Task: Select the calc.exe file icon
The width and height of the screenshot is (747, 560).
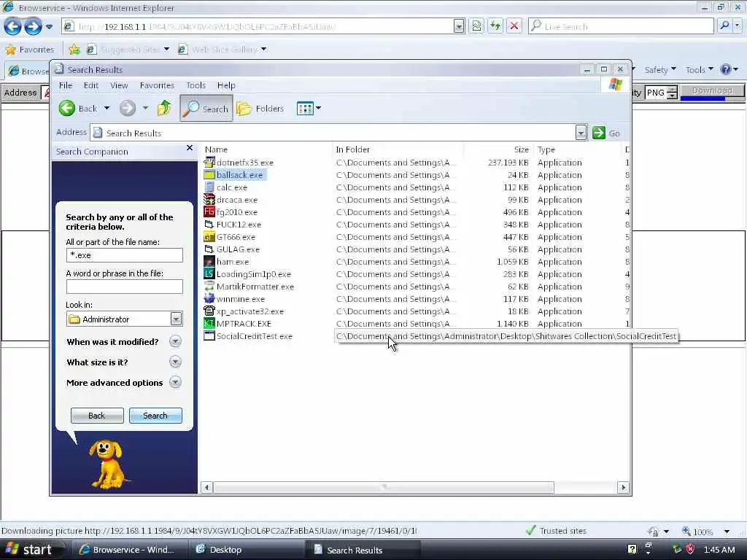Action: tap(209, 187)
